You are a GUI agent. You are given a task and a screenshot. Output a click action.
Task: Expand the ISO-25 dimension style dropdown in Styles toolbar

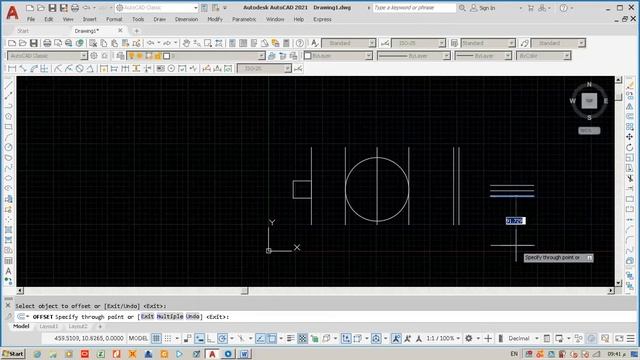click(442, 43)
